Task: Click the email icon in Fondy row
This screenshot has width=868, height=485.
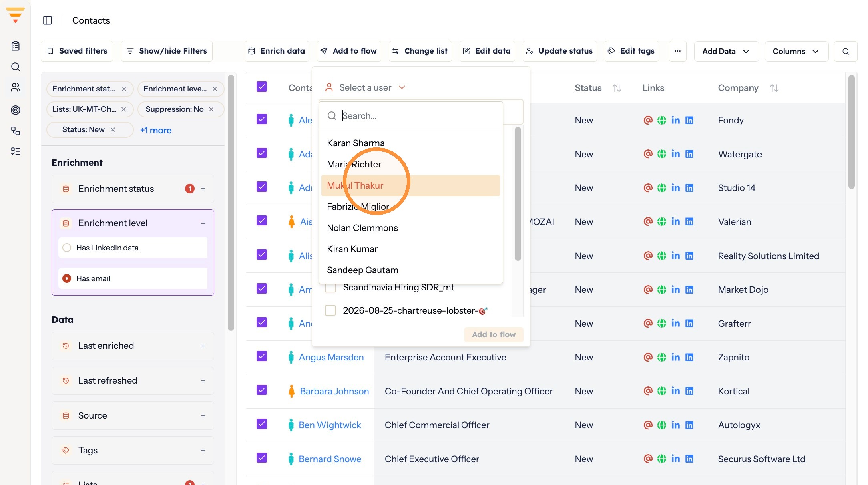Action: click(648, 120)
